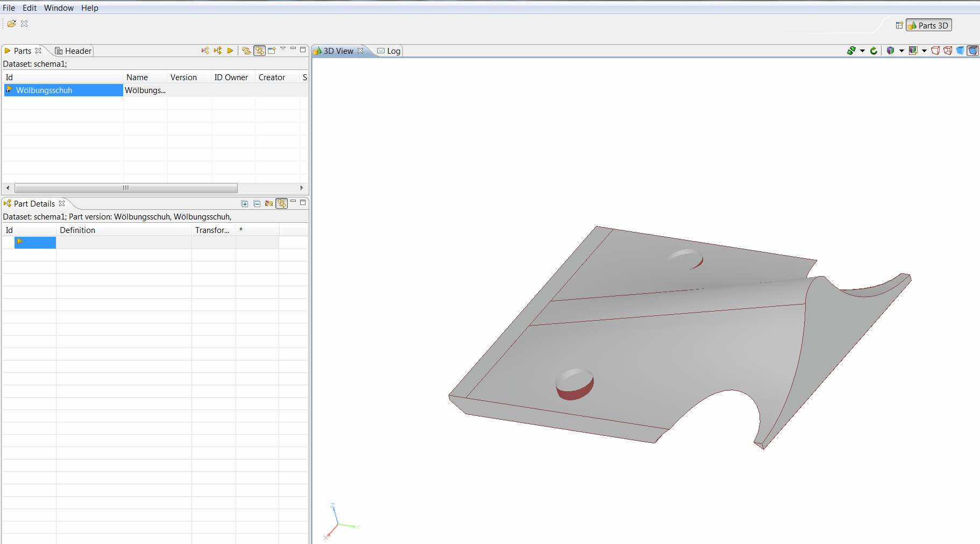Screen dimensions: 980x544
Task: Click the green refresh arrow in 3D View
Action: coord(874,51)
